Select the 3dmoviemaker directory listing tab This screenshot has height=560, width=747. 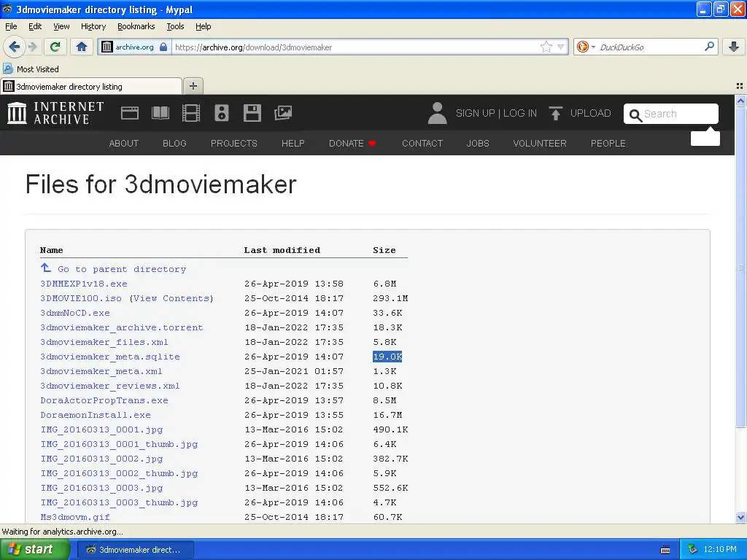tap(91, 86)
